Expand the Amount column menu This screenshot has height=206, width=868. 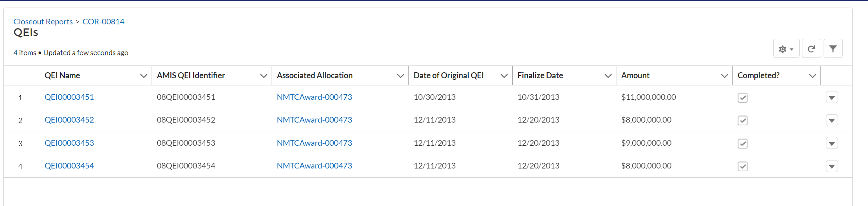point(724,76)
